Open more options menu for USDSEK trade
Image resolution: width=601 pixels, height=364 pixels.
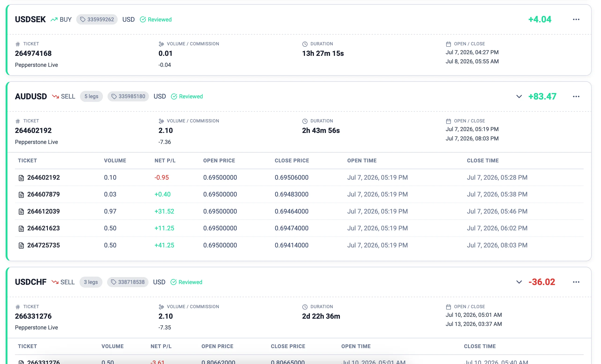point(576,19)
